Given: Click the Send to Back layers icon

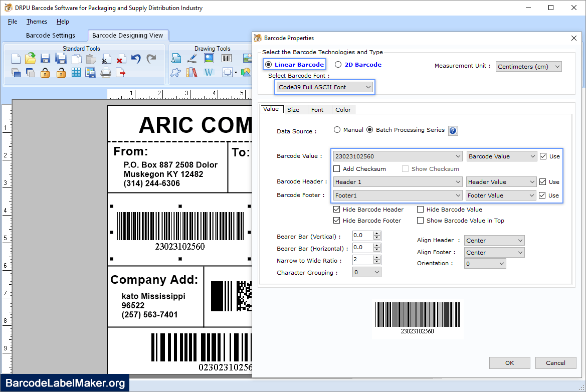Looking at the screenshot, I should (x=30, y=73).
